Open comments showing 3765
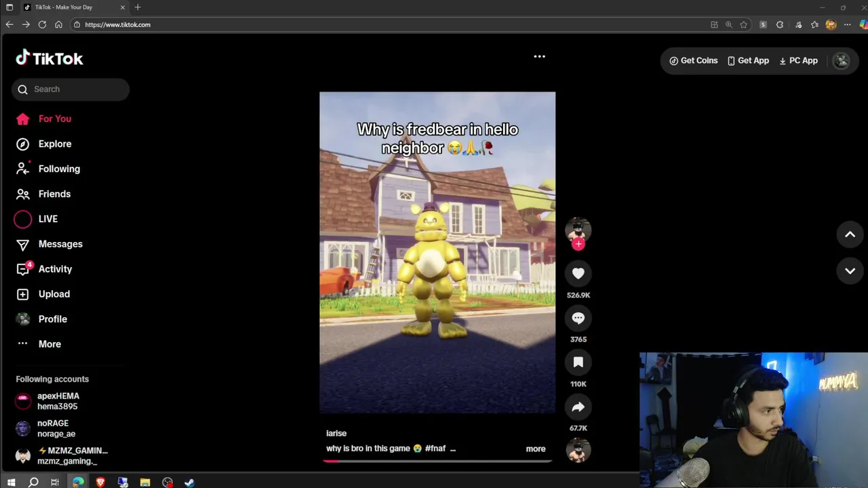Viewport: 868px width, 488px height. coord(578,318)
